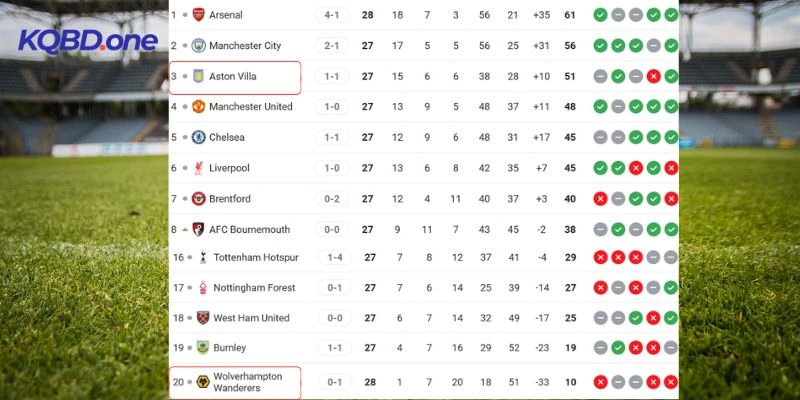Click Manchester City's grey draw form indicator
This screenshot has height=400, width=800.
tap(652, 46)
